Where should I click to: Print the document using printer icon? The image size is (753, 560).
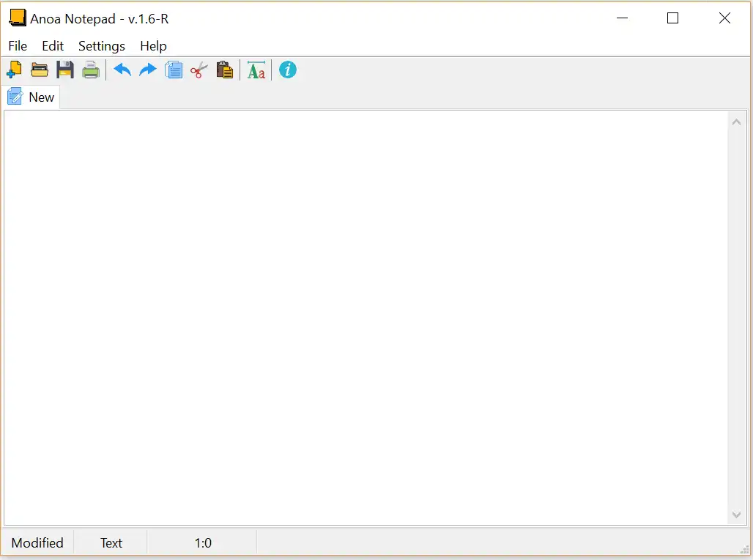click(91, 70)
